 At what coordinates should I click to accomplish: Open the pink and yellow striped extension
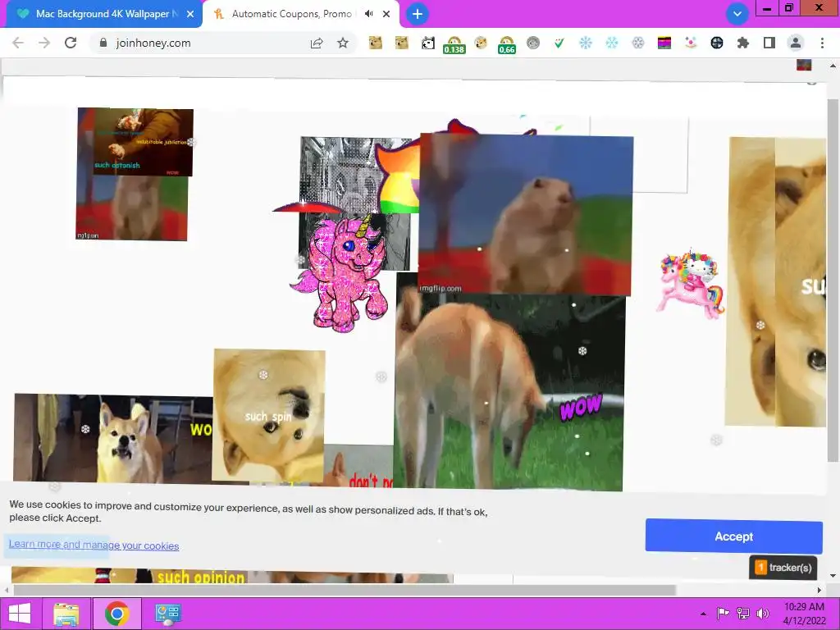click(x=664, y=43)
